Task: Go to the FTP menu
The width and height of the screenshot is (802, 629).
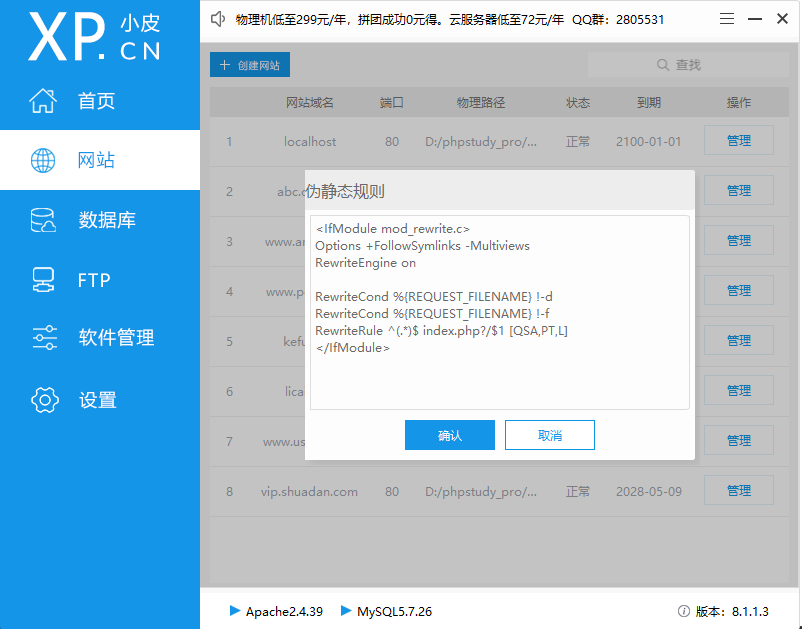Action: point(100,280)
